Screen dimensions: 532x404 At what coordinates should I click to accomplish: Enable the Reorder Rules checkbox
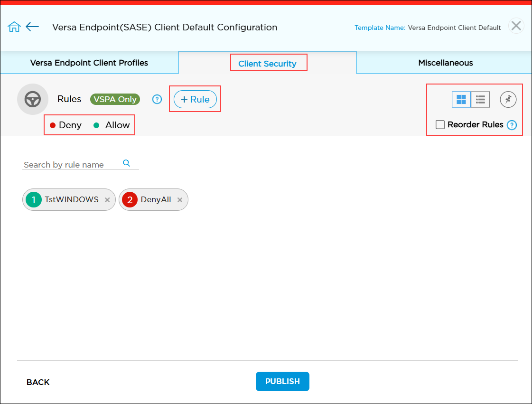[440, 125]
